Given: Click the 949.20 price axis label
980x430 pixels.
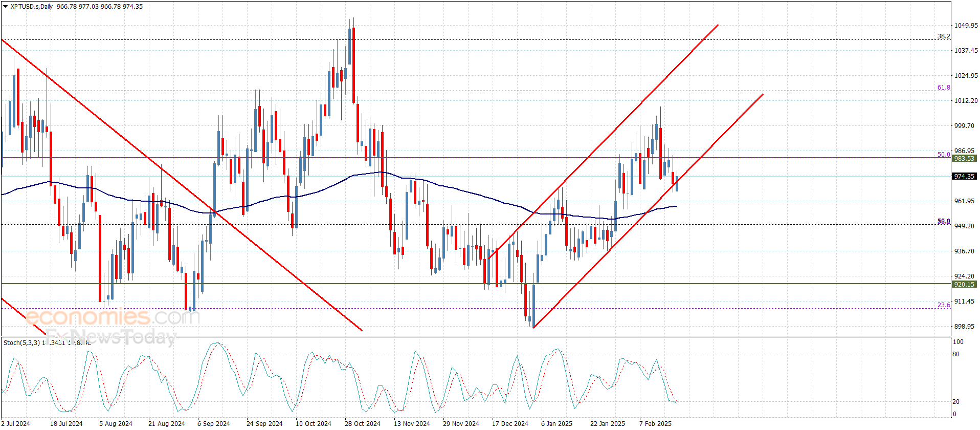Looking at the screenshot, I should [x=964, y=226].
